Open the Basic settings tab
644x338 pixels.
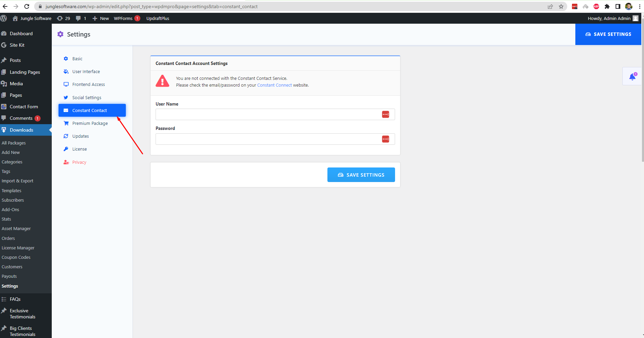click(x=92, y=59)
